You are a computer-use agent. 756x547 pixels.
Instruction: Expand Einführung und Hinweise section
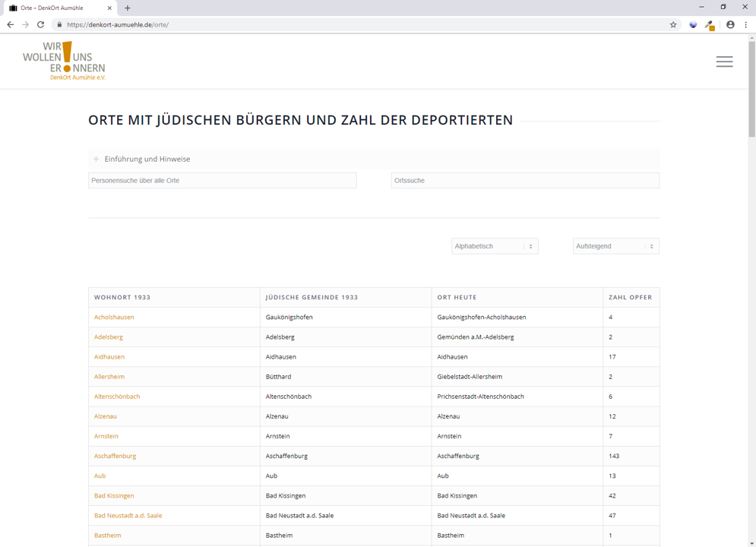[x=147, y=159]
